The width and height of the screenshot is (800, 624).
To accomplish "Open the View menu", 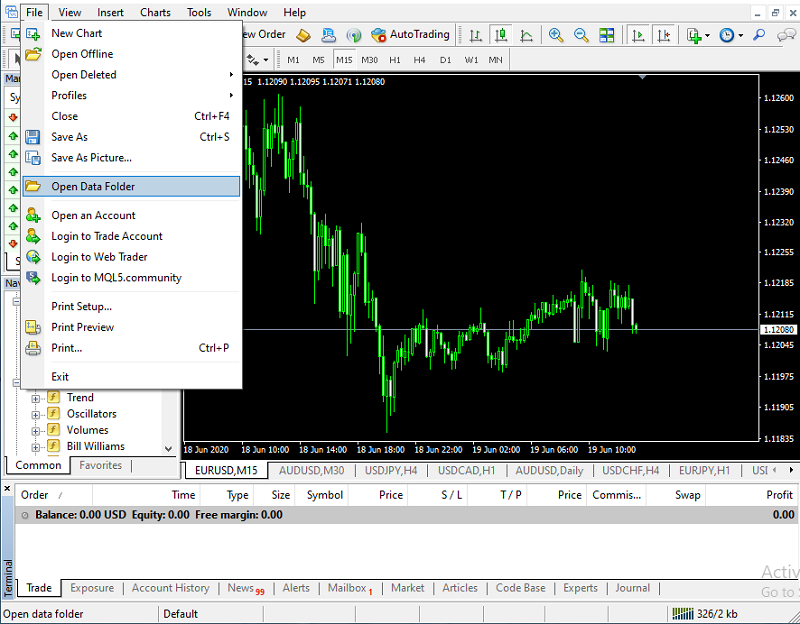I will (69, 12).
